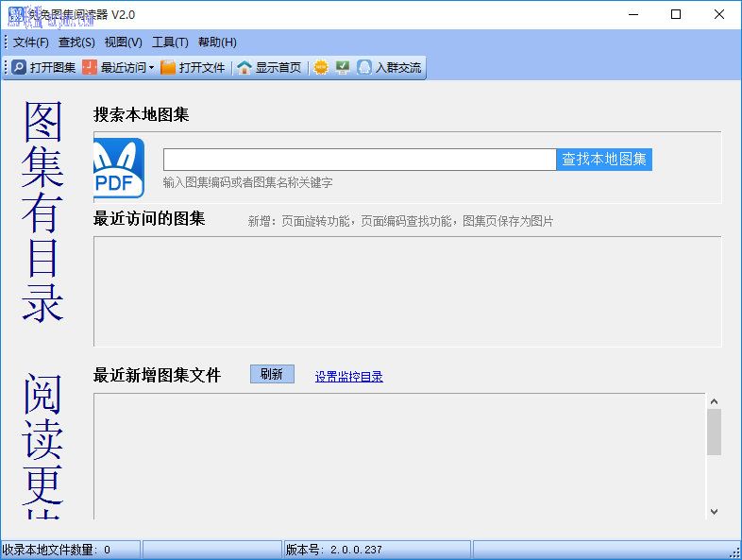The image size is (742, 560).
Task: Minimize the window
Action: point(633,15)
